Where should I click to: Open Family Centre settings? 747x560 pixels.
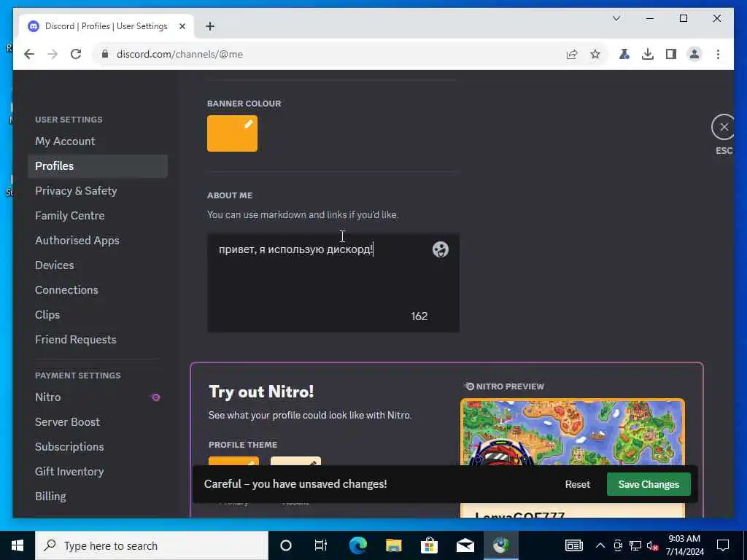click(98, 216)
